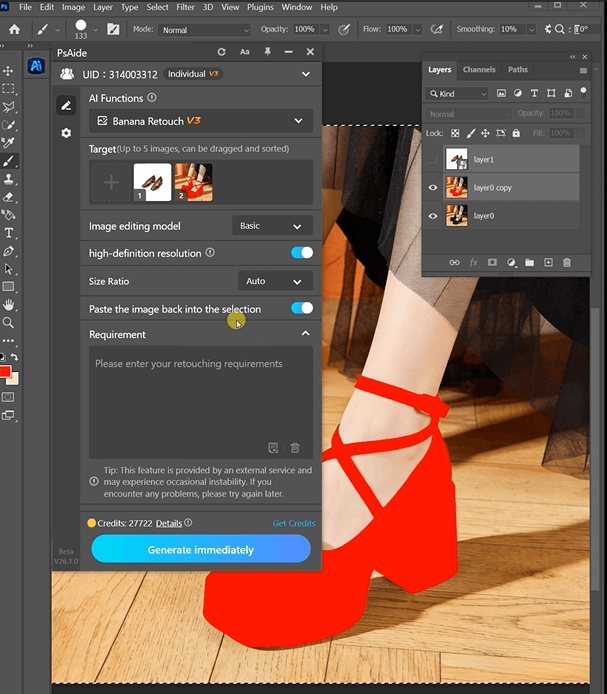The width and height of the screenshot is (607, 694).
Task: Select the Rectangle shape tool
Action: pos(8,287)
